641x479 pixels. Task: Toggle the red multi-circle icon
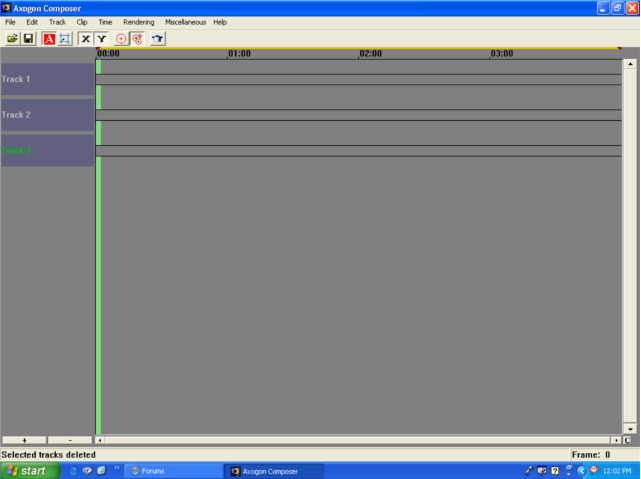(x=137, y=39)
